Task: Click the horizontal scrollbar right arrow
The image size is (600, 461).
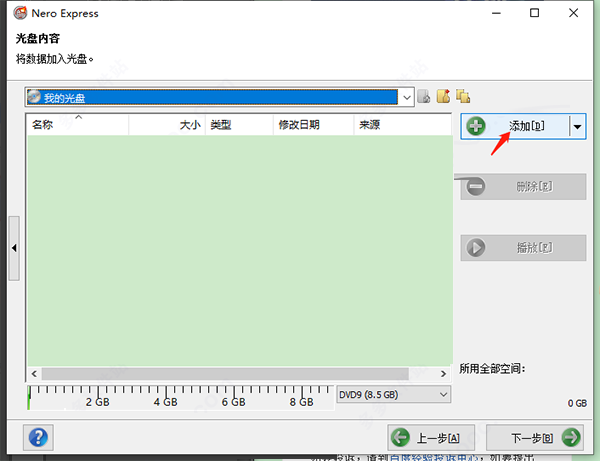Action: [443, 374]
